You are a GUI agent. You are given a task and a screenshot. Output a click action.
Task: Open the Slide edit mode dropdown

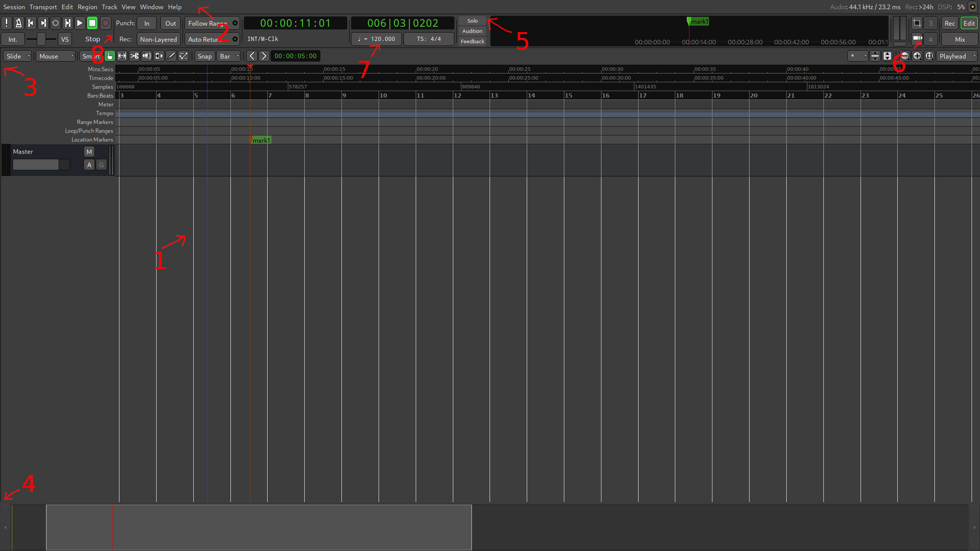18,56
